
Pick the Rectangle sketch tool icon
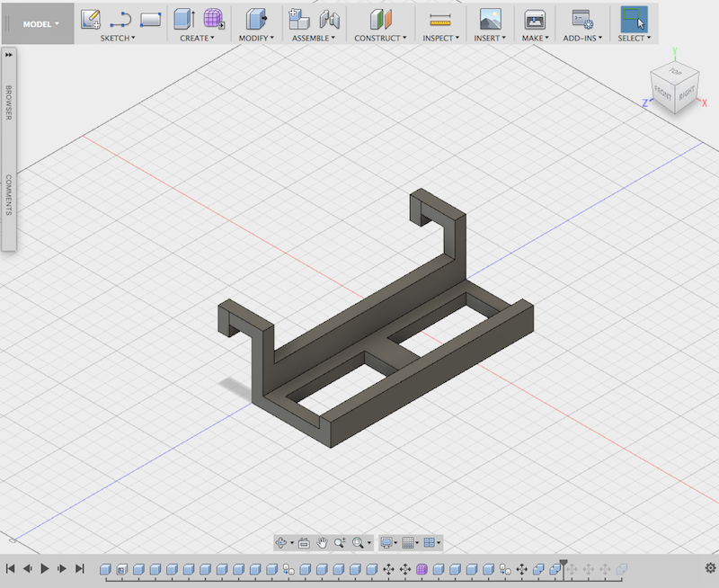(x=150, y=20)
